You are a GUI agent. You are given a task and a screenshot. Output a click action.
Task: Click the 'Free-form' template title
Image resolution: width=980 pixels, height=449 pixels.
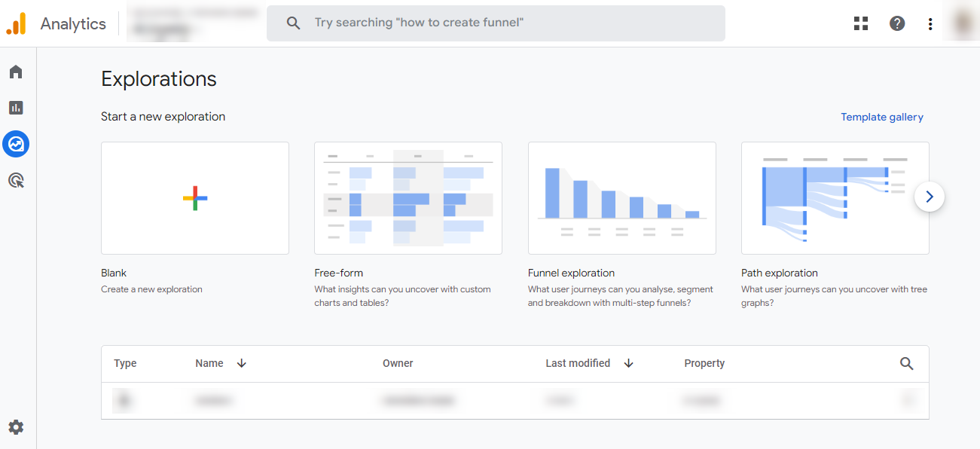pyautogui.click(x=339, y=273)
